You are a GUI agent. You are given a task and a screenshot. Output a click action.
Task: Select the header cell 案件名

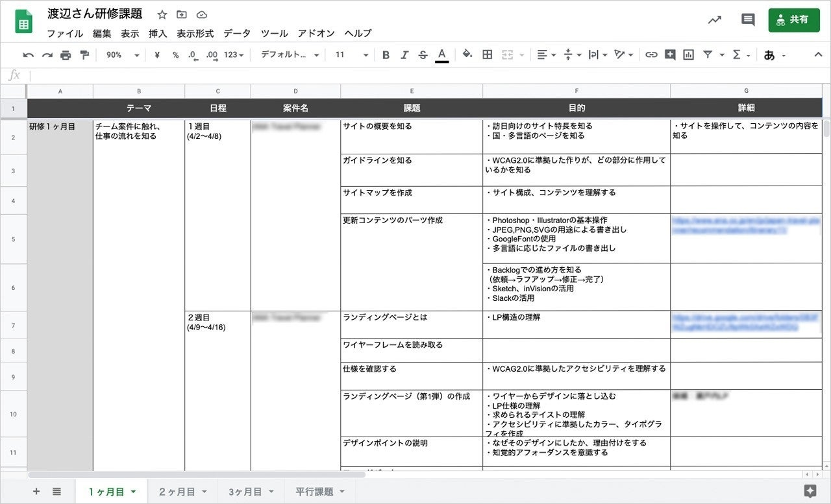pyautogui.click(x=295, y=108)
